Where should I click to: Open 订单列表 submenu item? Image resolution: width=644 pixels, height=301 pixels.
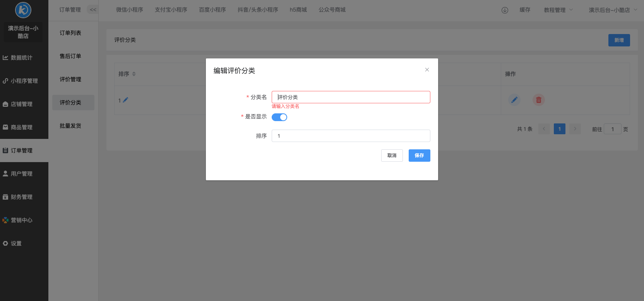73,33
